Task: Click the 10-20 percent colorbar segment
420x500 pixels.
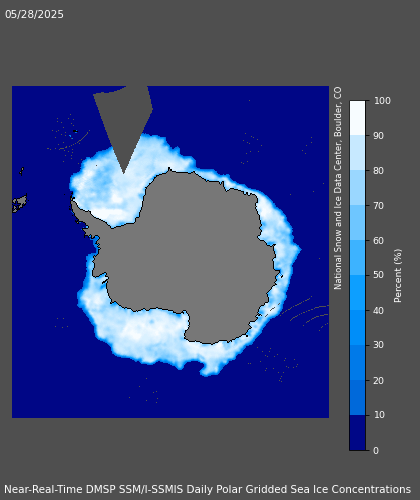Action: tap(357, 398)
